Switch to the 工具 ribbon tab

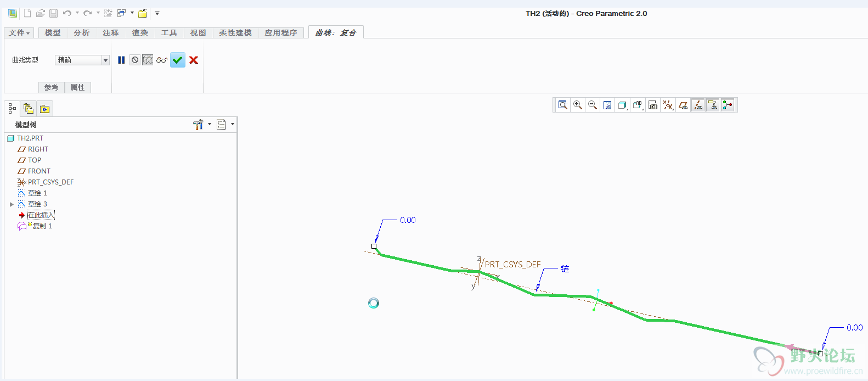pyautogui.click(x=169, y=33)
